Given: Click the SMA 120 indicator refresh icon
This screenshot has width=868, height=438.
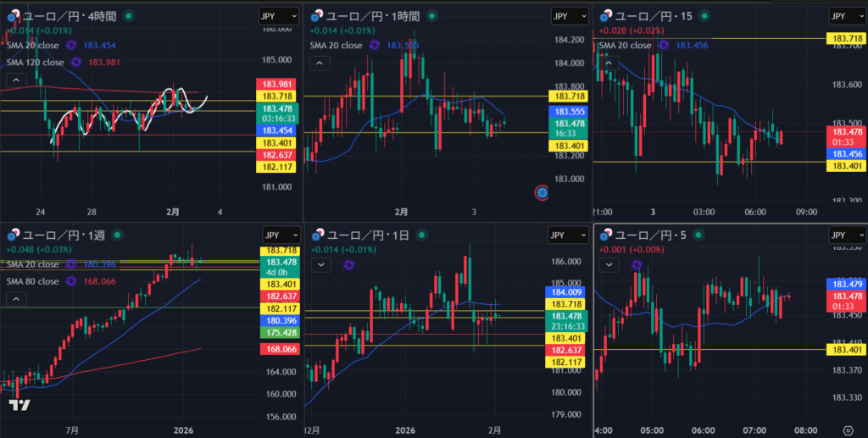Looking at the screenshot, I should click(75, 62).
